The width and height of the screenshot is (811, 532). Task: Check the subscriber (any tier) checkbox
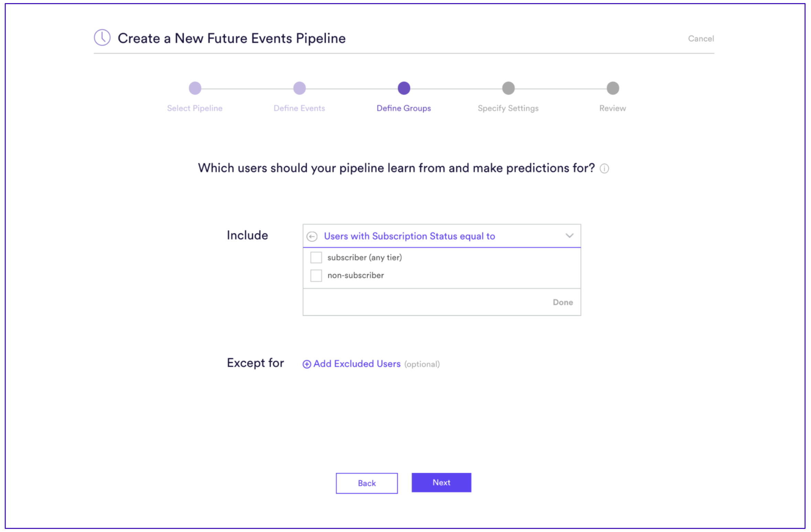coord(316,257)
